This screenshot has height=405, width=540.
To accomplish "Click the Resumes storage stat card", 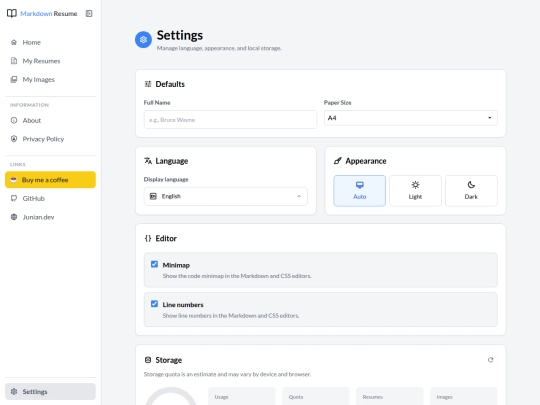I will pos(390,396).
